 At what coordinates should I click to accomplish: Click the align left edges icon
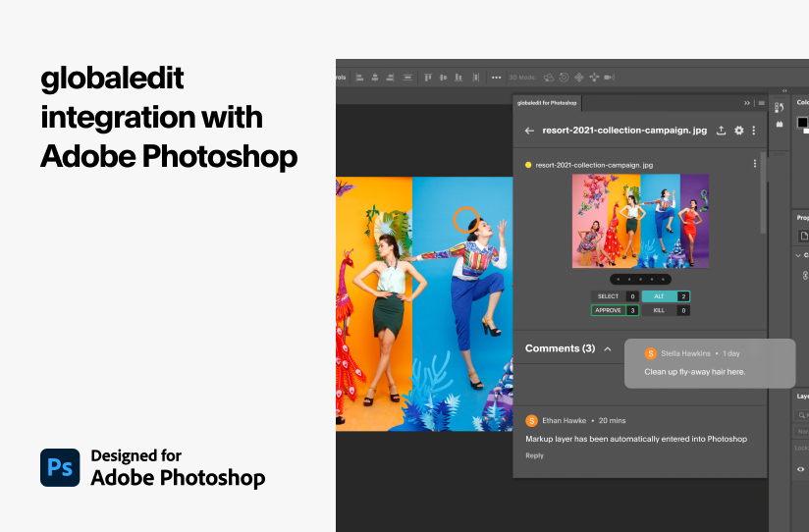359,78
